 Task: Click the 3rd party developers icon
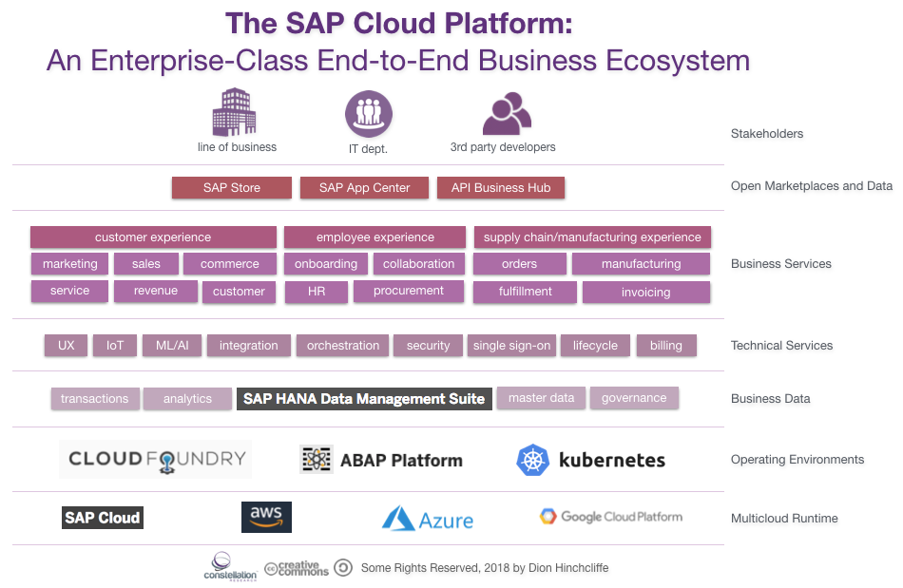pyautogui.click(x=507, y=113)
